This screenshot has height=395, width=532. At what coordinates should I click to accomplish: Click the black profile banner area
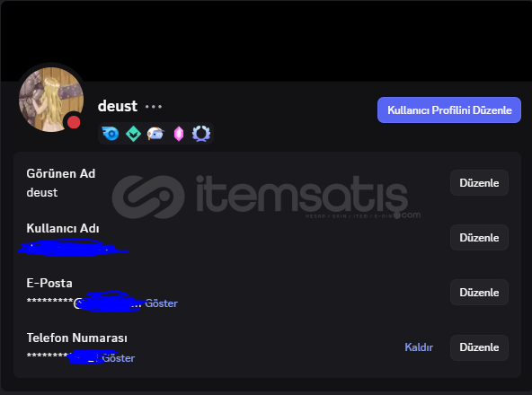(266, 40)
